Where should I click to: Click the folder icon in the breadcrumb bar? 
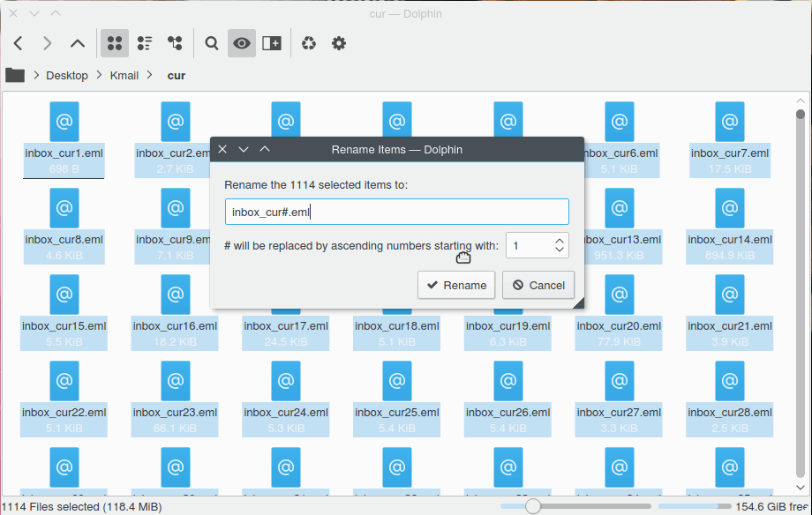point(14,75)
